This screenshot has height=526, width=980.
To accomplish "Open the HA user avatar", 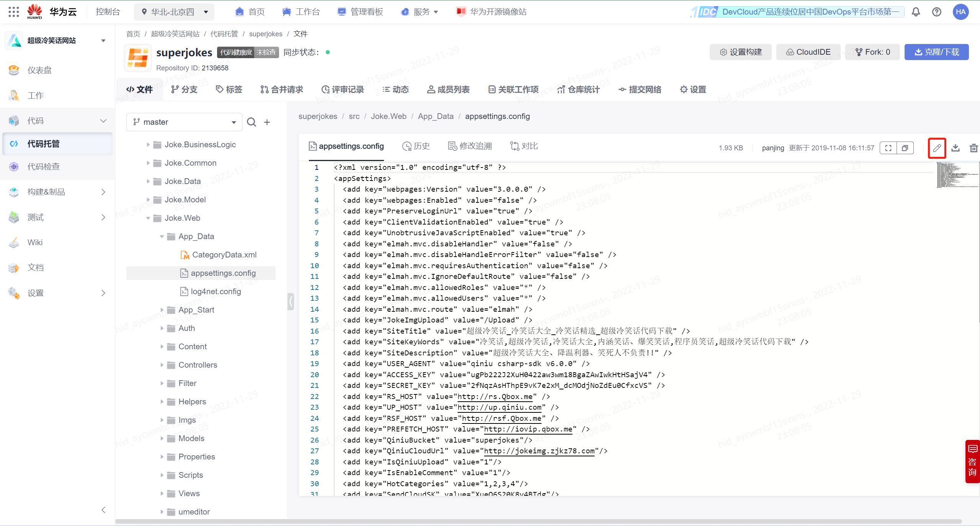I will [960, 12].
